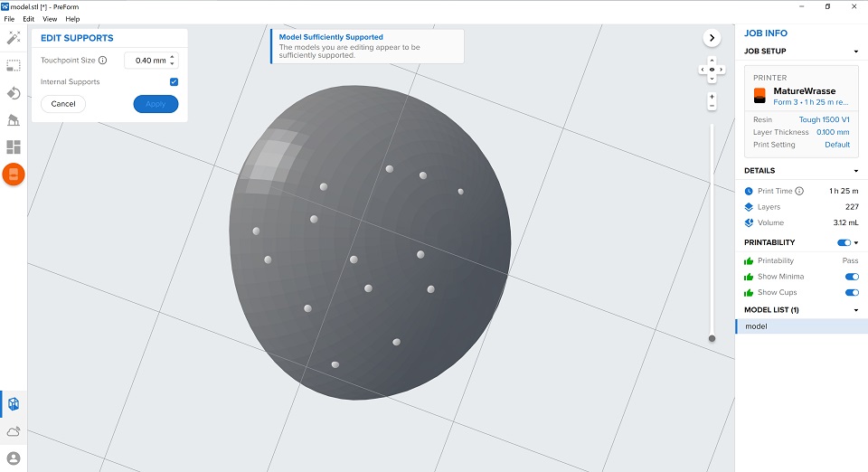The width and height of the screenshot is (868, 472).
Task: Toggle the Show Cups switch
Action: click(x=851, y=293)
